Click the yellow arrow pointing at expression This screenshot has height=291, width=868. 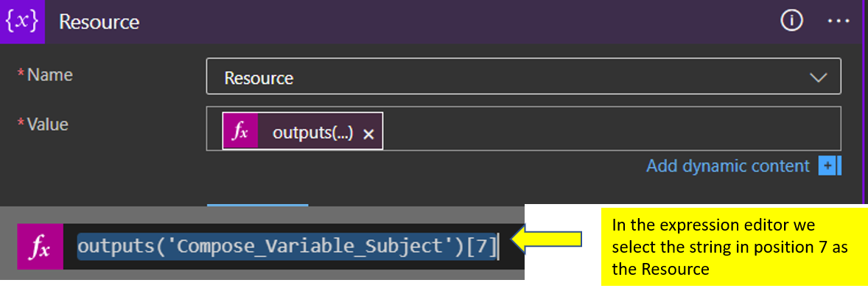pyautogui.click(x=547, y=239)
